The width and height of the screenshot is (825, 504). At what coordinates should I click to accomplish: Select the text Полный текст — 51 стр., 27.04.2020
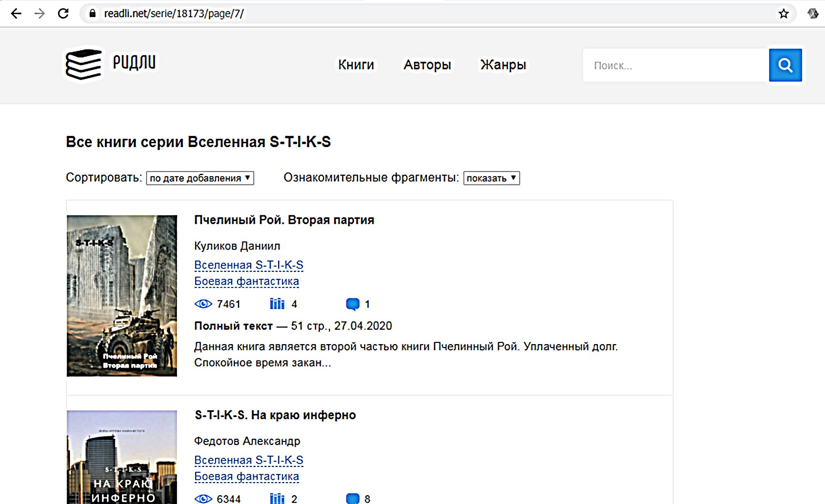point(293,326)
